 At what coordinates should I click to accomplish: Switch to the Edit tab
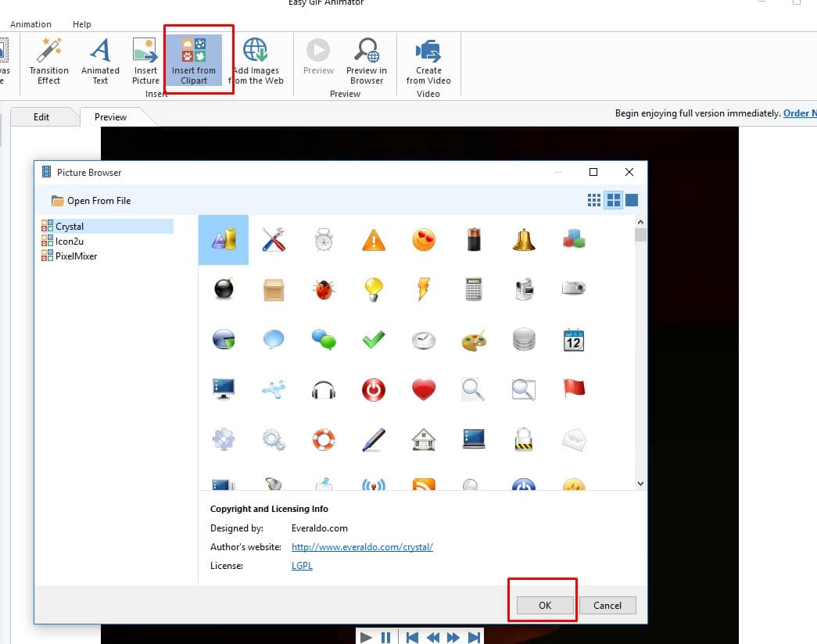(x=41, y=117)
